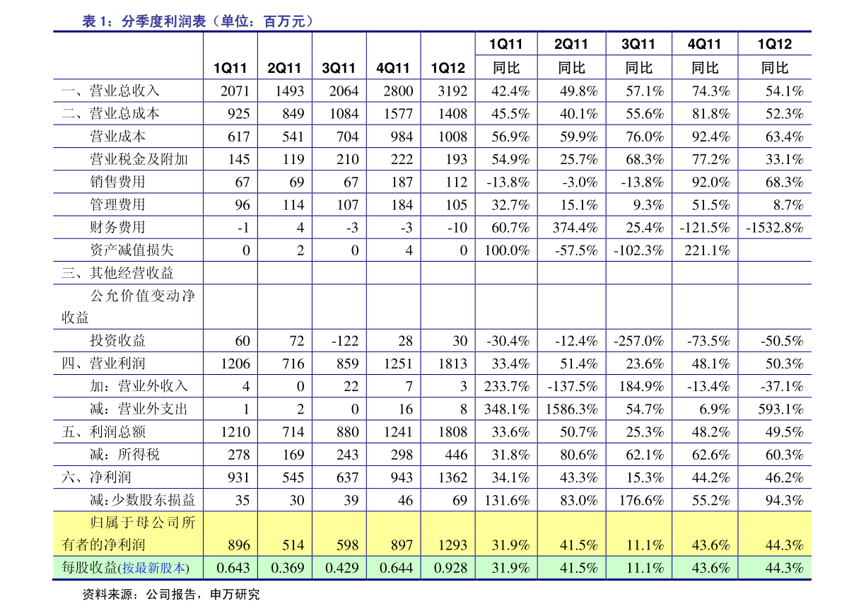The width and height of the screenshot is (842, 616).
Task: Click management expense growth 51.5%
Action: coord(711,205)
